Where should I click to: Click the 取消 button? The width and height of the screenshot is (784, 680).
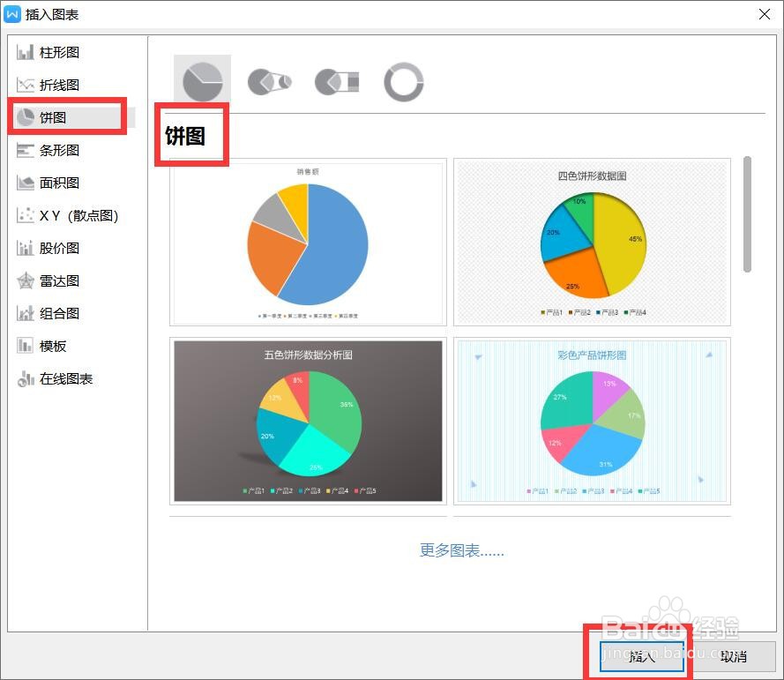point(733,657)
